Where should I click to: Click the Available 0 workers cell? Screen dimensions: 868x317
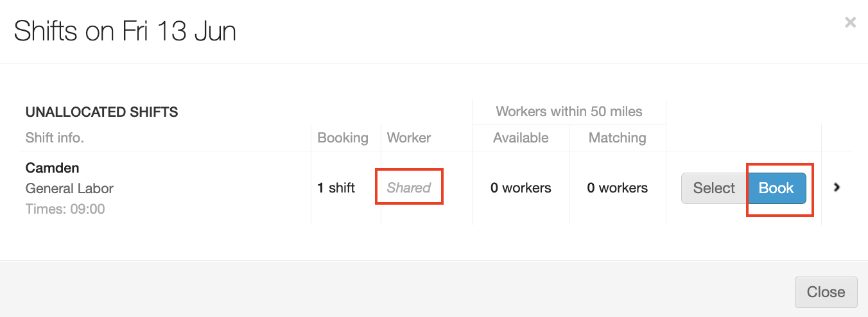click(x=521, y=188)
